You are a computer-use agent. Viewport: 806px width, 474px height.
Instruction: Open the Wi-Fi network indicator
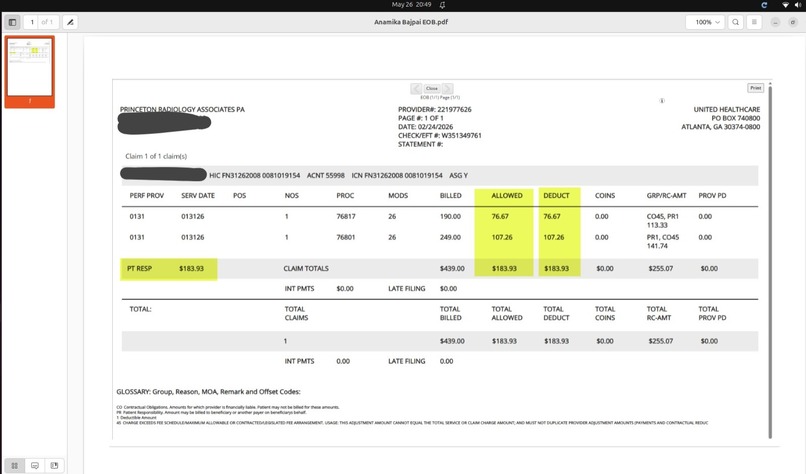tap(785, 5)
